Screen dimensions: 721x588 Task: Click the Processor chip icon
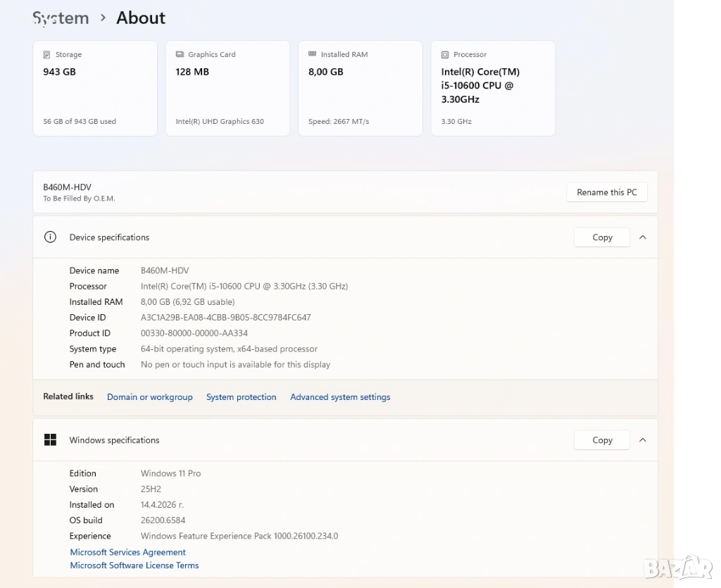click(445, 55)
